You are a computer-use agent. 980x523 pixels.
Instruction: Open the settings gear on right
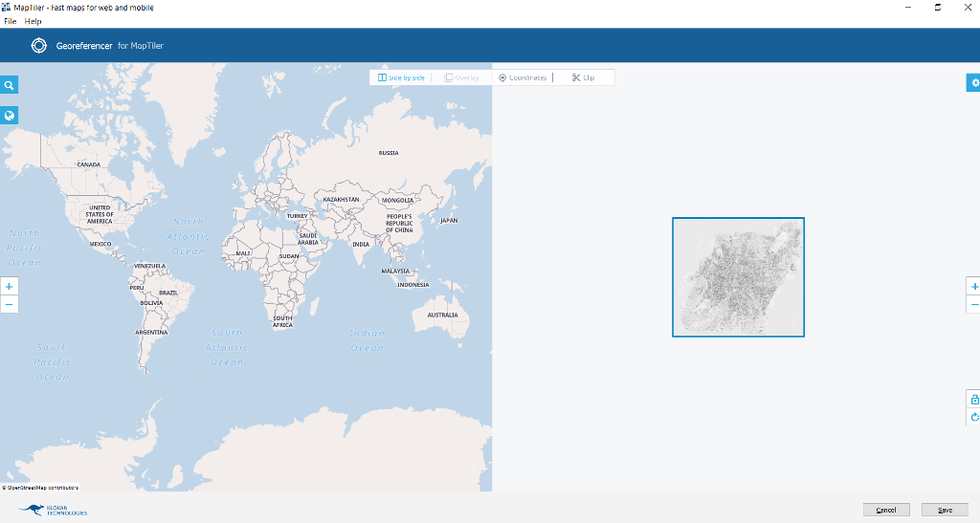pyautogui.click(x=973, y=82)
